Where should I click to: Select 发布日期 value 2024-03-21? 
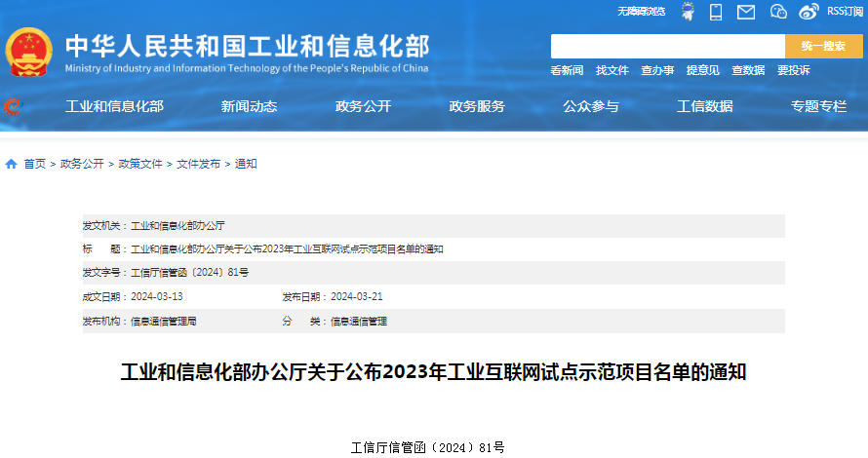357,297
